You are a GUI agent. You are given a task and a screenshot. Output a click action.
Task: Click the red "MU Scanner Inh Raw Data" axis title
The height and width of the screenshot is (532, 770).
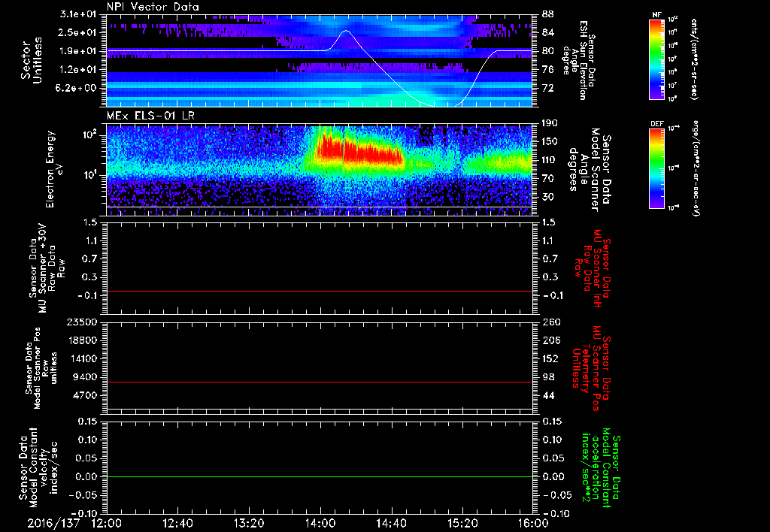pos(592,269)
